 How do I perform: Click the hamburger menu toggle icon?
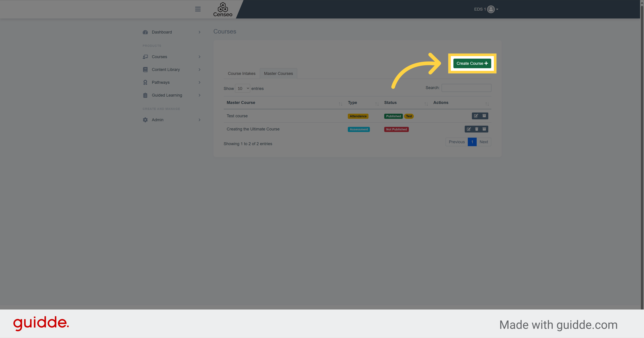(197, 9)
